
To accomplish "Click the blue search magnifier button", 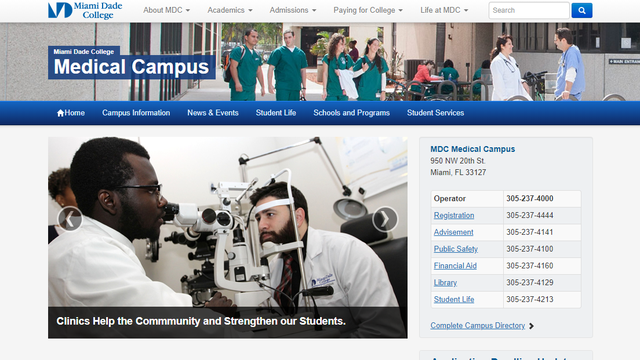I will point(582,11).
